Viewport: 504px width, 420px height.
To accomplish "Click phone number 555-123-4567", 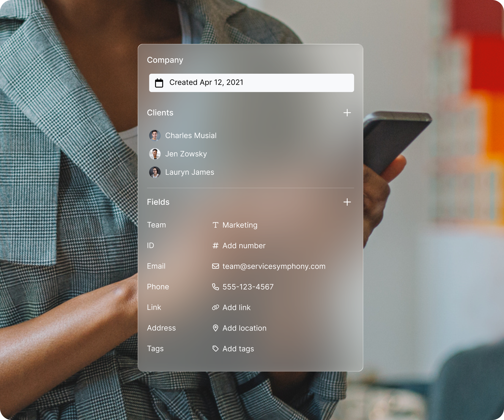I will point(248,287).
